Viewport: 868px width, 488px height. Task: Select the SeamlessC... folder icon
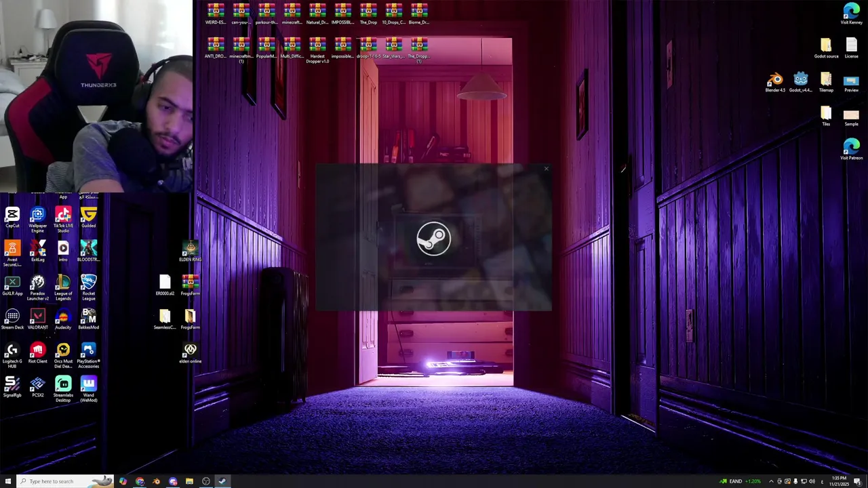(165, 320)
